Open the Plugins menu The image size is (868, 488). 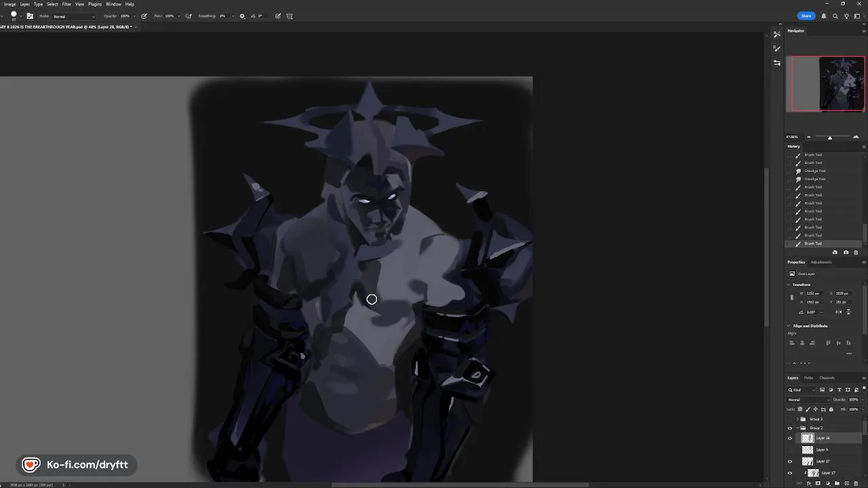click(x=95, y=4)
